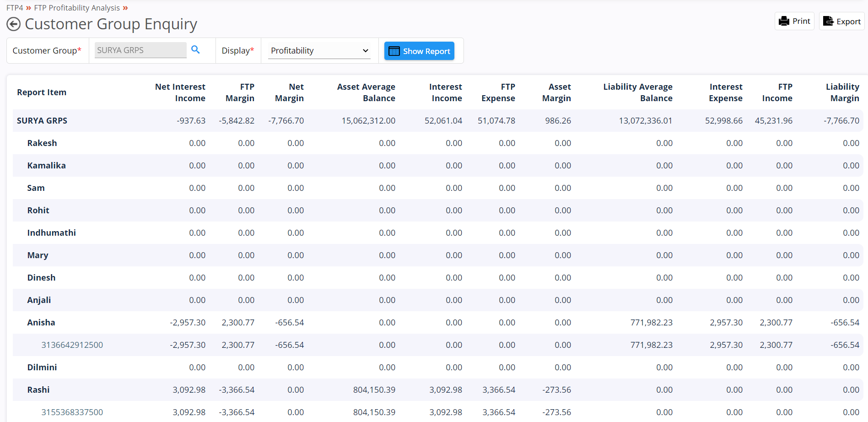Click Rashi asset average balance 804,150.39

click(374, 390)
